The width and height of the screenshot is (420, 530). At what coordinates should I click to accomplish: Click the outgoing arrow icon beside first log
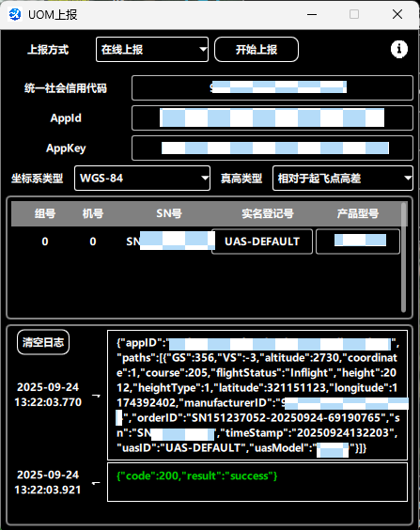click(96, 395)
